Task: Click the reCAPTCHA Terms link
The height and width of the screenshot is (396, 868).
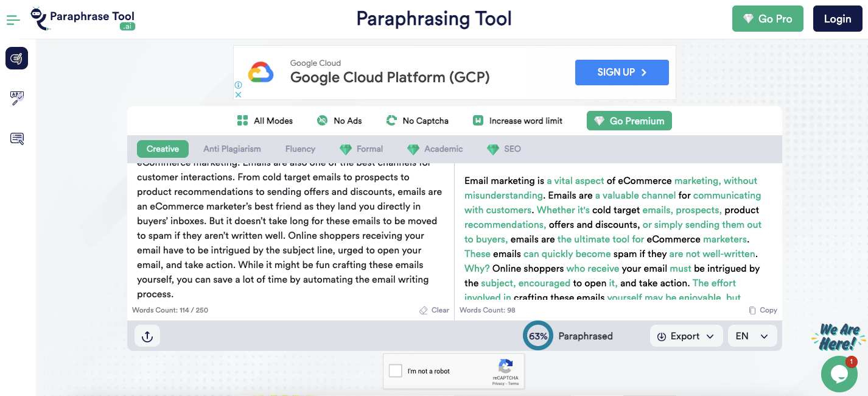Action: (x=513, y=384)
